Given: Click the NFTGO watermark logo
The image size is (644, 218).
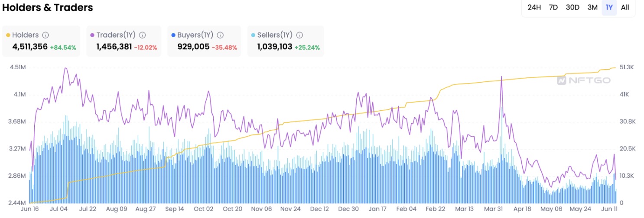Looking at the screenshot, I should pos(584,80).
